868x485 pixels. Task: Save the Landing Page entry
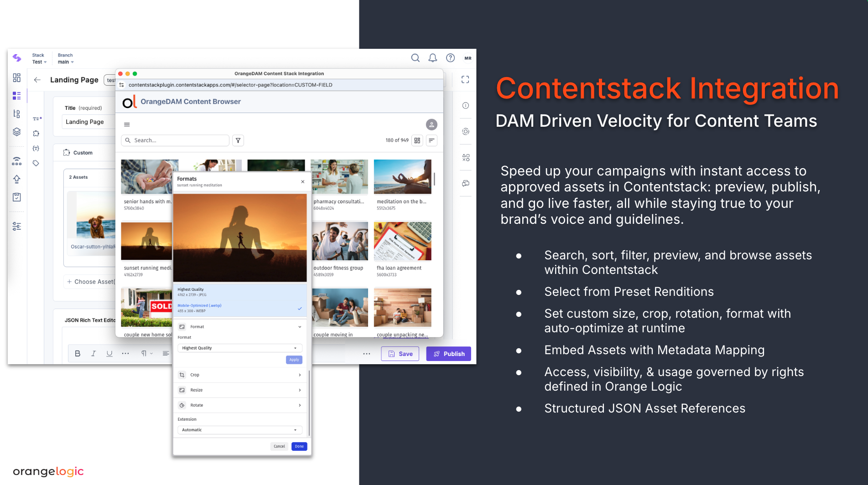[400, 354]
